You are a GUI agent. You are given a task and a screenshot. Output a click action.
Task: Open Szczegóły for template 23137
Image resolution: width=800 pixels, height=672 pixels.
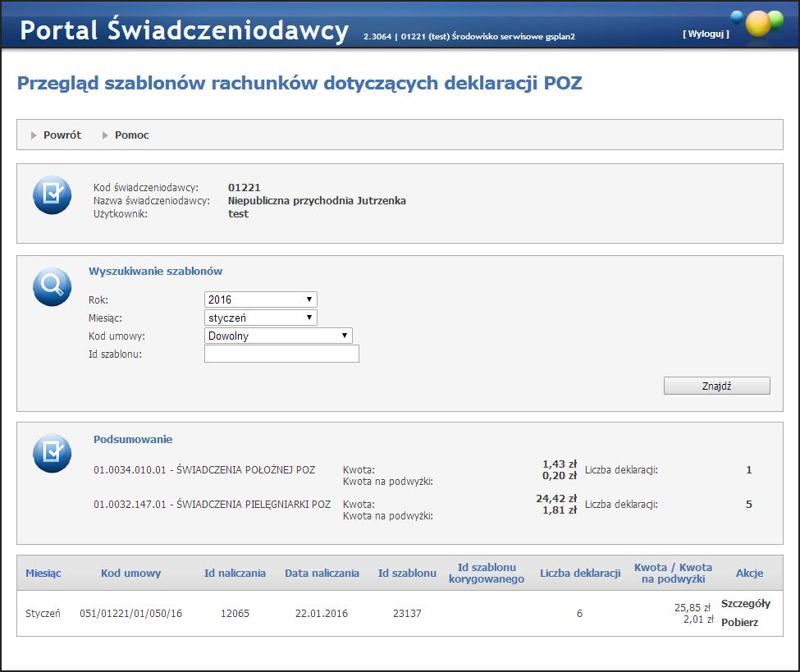pyautogui.click(x=745, y=604)
